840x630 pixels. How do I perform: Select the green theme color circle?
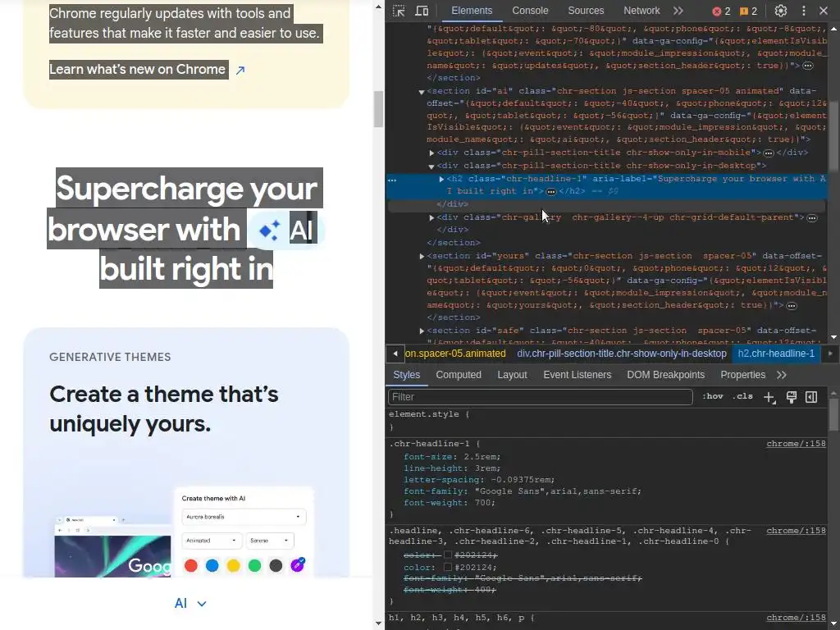click(254, 565)
